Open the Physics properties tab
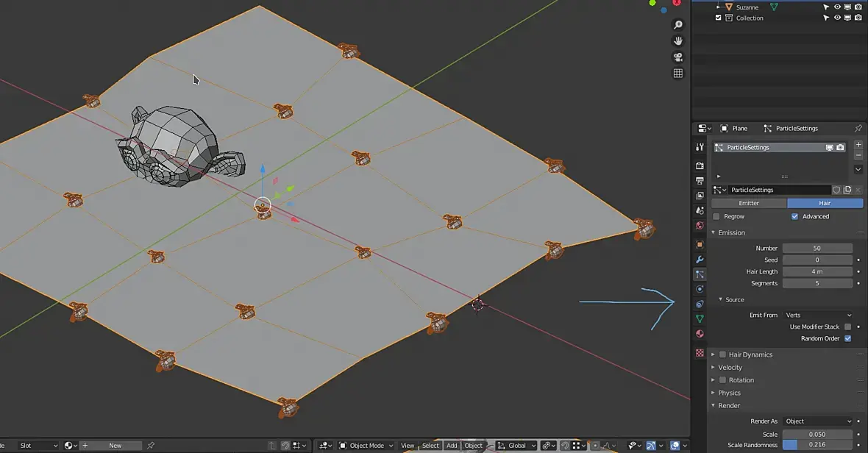The image size is (868, 453). [700, 289]
